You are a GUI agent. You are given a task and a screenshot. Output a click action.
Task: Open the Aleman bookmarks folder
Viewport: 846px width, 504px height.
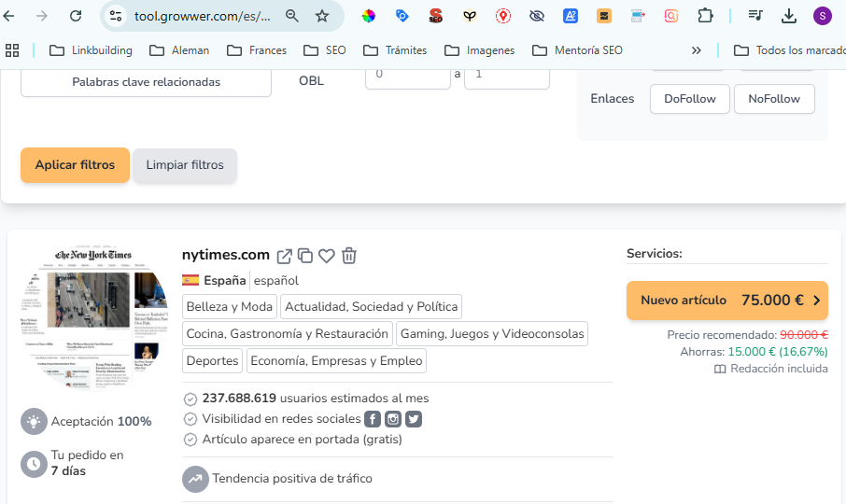[179, 50]
